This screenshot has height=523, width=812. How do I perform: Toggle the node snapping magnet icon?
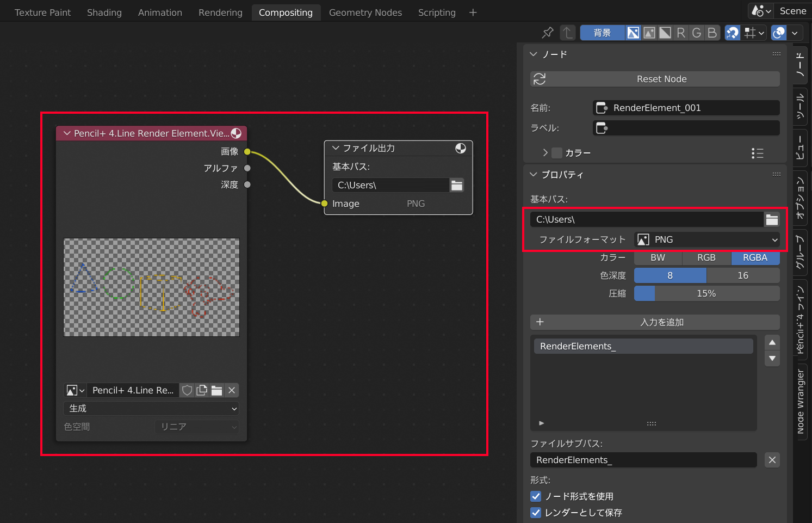pyautogui.click(x=733, y=33)
